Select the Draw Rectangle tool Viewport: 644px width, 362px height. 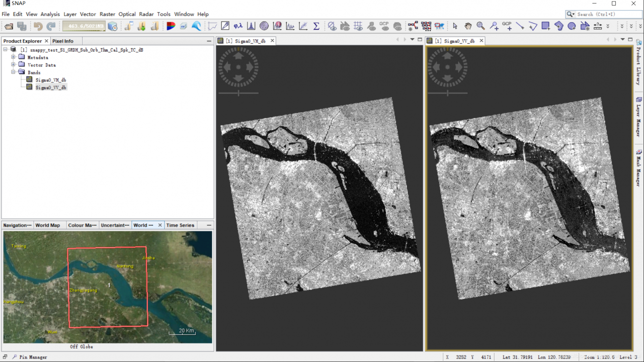pyautogui.click(x=546, y=26)
